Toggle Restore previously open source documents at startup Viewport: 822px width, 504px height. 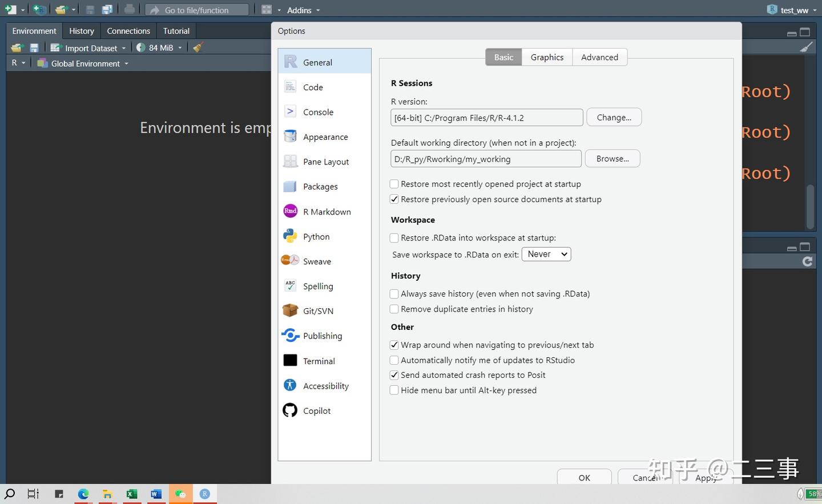(x=394, y=199)
